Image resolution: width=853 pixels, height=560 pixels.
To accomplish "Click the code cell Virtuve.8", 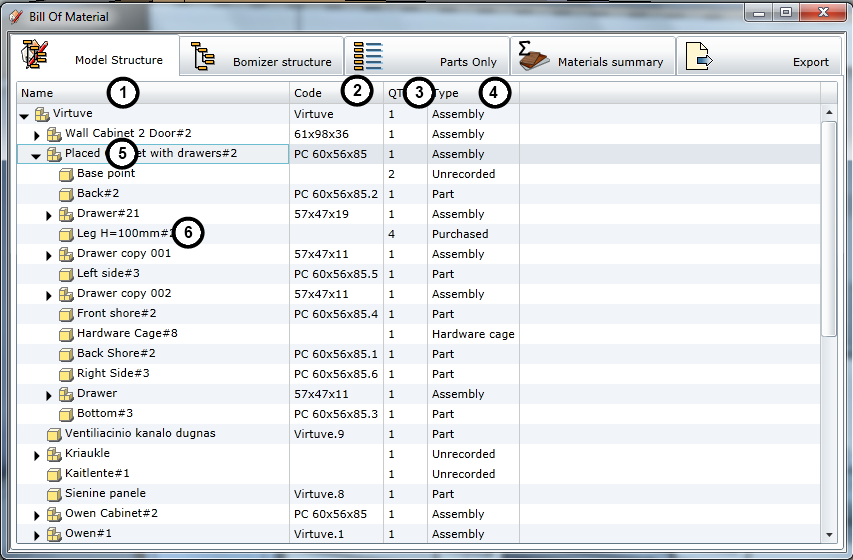I will click(x=336, y=494).
